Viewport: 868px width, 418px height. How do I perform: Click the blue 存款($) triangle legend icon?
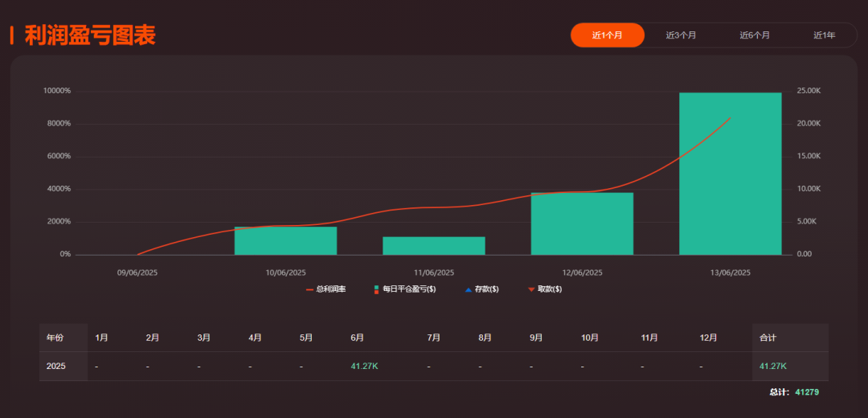[x=469, y=289]
